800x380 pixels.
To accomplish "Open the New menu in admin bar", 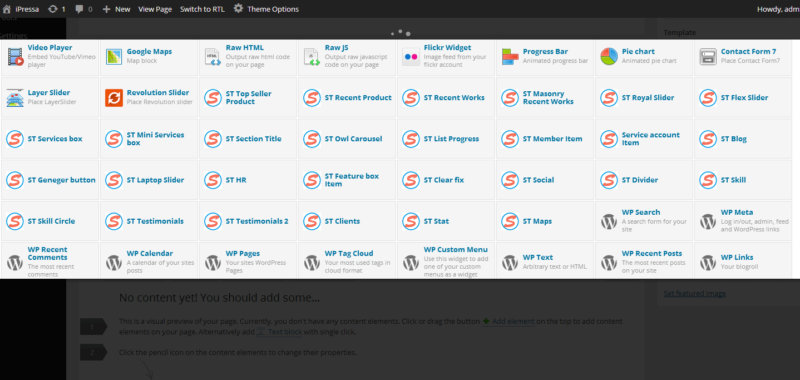I will [116, 9].
